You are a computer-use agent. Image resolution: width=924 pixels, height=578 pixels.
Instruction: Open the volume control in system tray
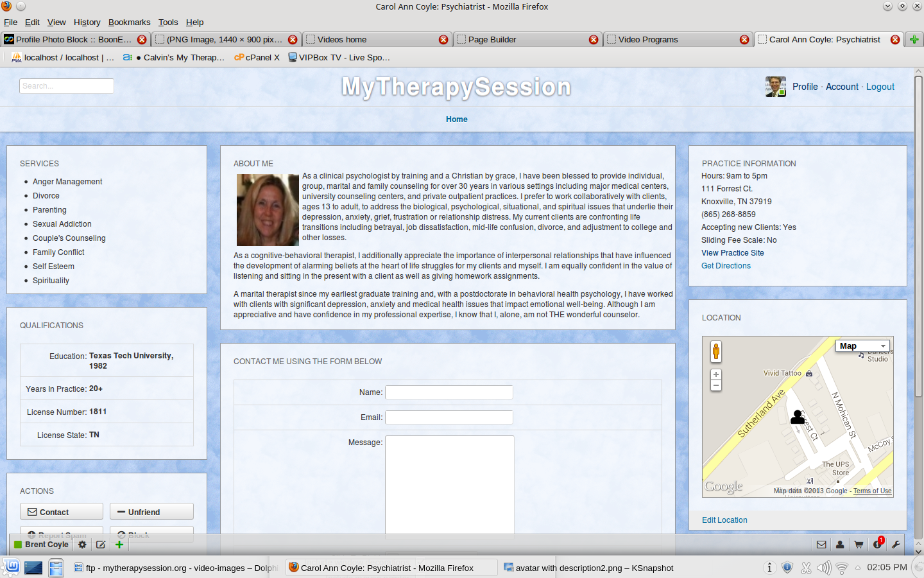pyautogui.click(x=824, y=568)
